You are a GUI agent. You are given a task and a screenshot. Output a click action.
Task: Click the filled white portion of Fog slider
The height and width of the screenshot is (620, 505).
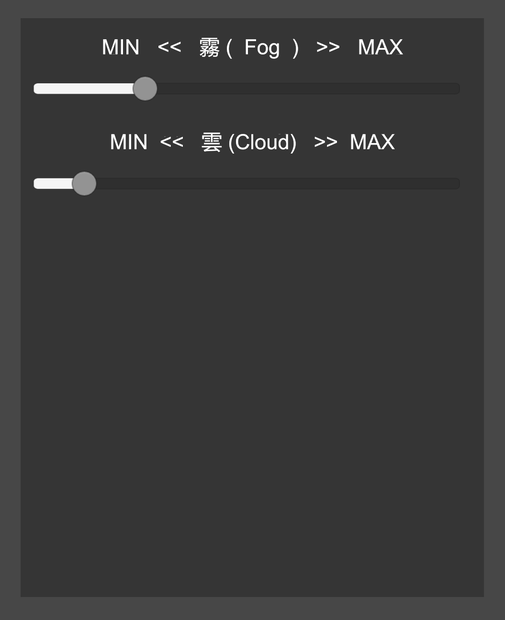84,89
